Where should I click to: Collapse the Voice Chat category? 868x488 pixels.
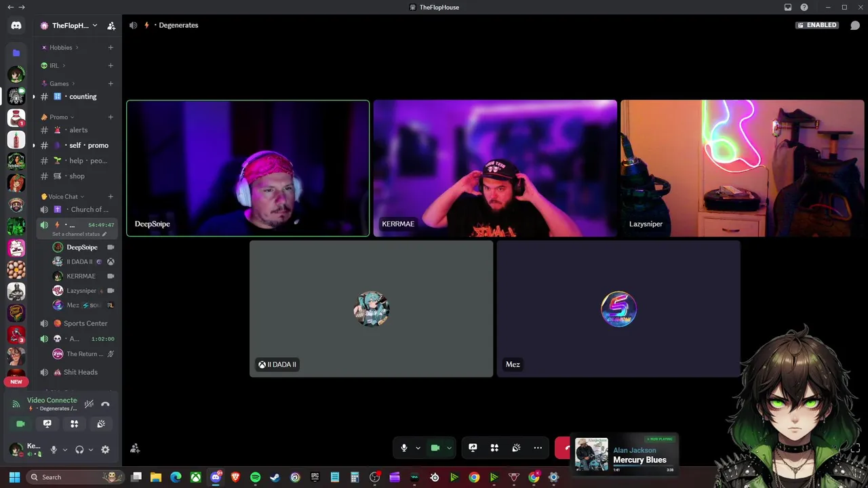pyautogui.click(x=63, y=197)
